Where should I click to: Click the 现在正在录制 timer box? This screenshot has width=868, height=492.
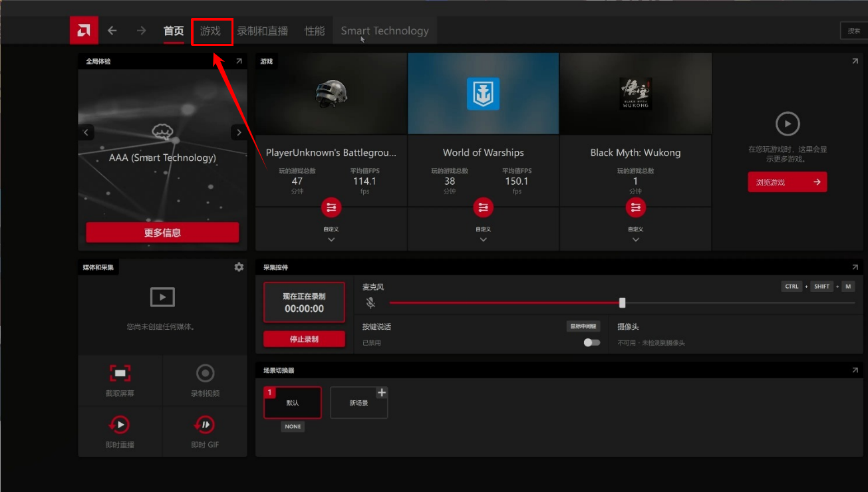(304, 303)
